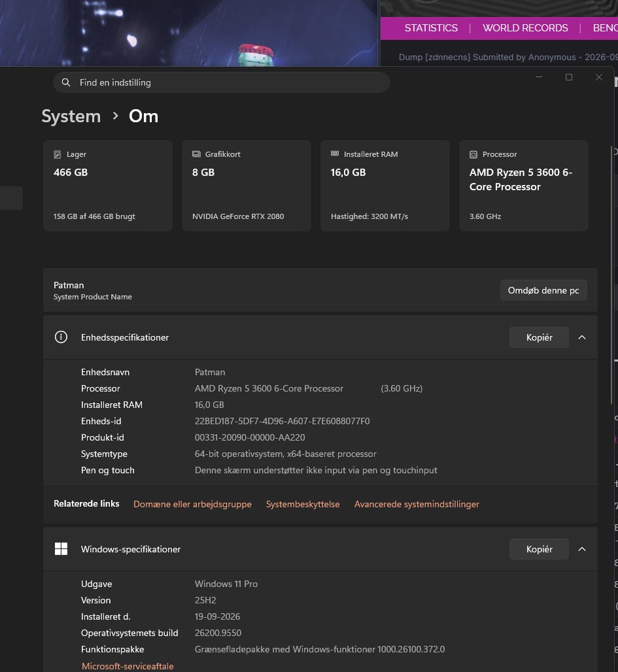This screenshot has width=618, height=672.
Task: Select the Enhedsnavn value Patman
Action: [x=210, y=373]
